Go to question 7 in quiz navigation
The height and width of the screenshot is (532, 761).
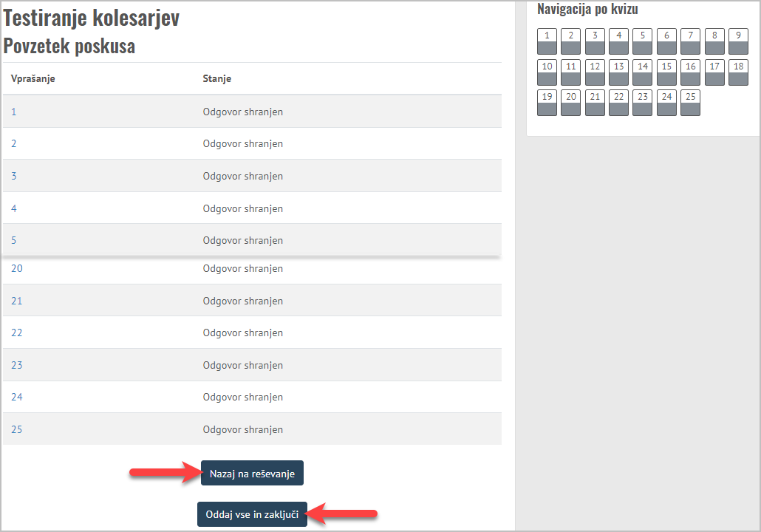pos(690,41)
